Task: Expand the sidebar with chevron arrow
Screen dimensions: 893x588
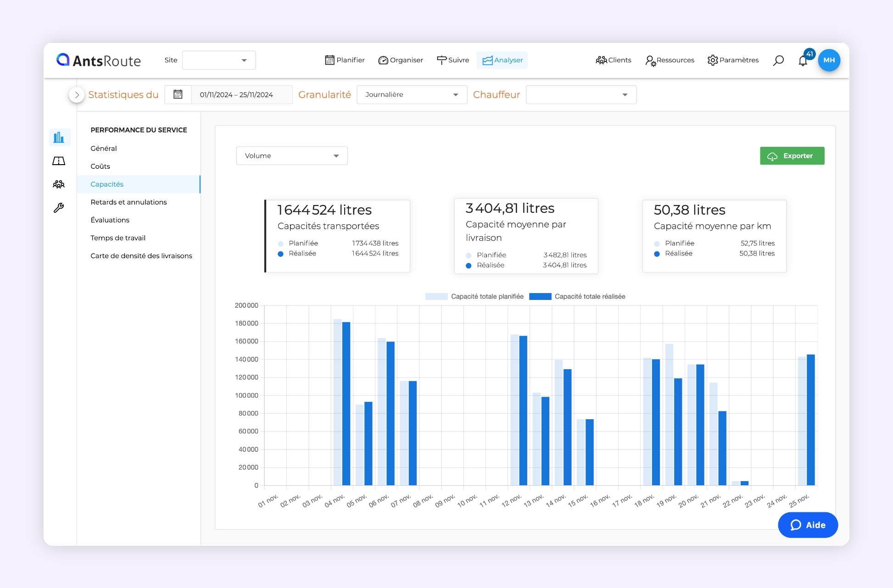Action: coord(77,95)
